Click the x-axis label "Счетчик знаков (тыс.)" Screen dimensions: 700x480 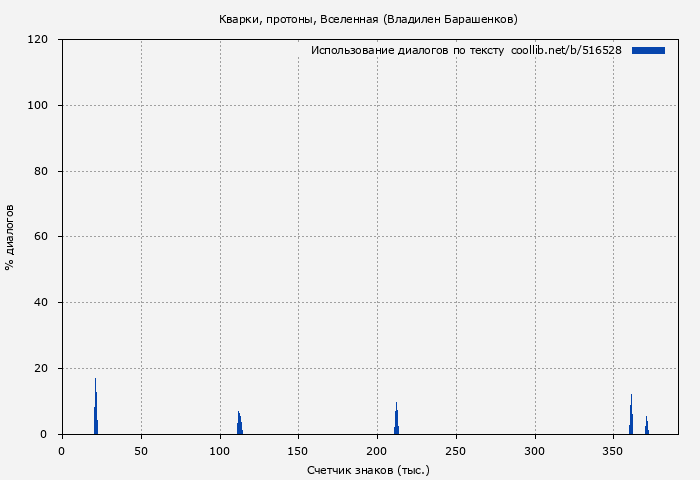tap(368, 469)
